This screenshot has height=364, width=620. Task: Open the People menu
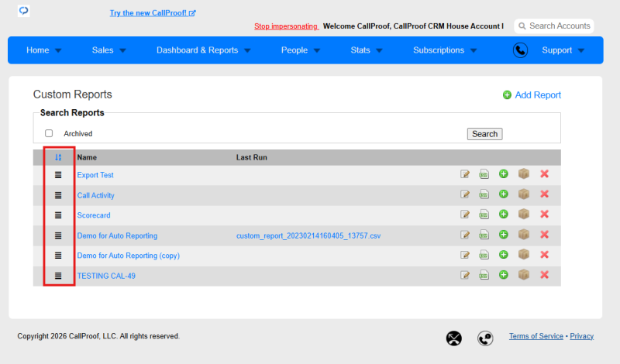click(294, 50)
